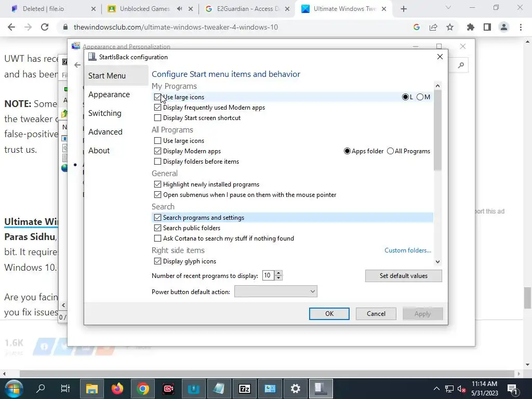The height and width of the screenshot is (399, 532).
Task: Click the Cancel button
Action: (376, 314)
